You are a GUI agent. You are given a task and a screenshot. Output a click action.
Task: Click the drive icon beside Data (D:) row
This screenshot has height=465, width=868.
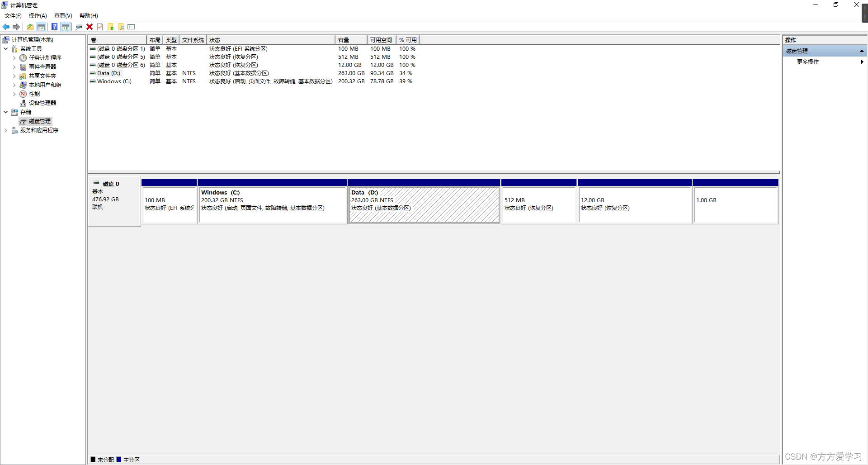[x=93, y=73]
